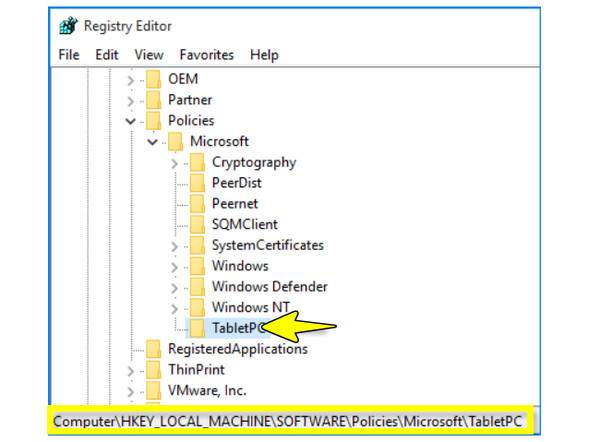
Task: Select the Cryptography key label
Action: click(x=254, y=163)
